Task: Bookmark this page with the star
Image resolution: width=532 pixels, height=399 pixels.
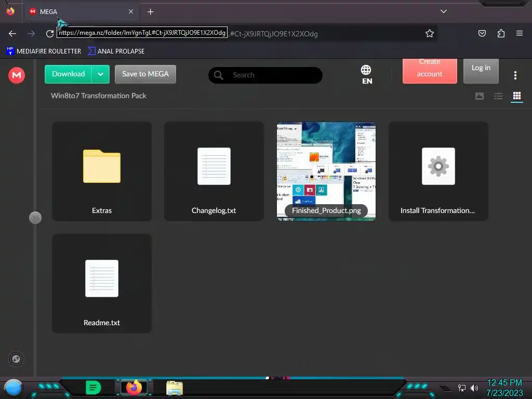Action: point(430,33)
